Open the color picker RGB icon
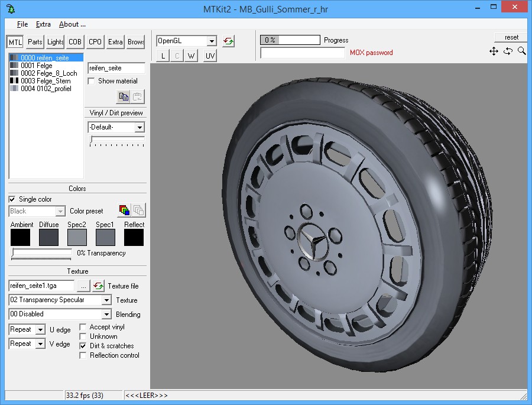The image size is (532, 405). [x=124, y=210]
